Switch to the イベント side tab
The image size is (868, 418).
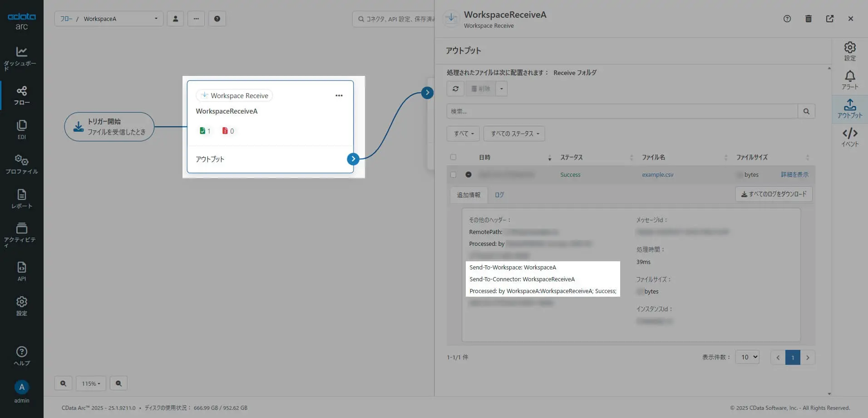coord(850,137)
